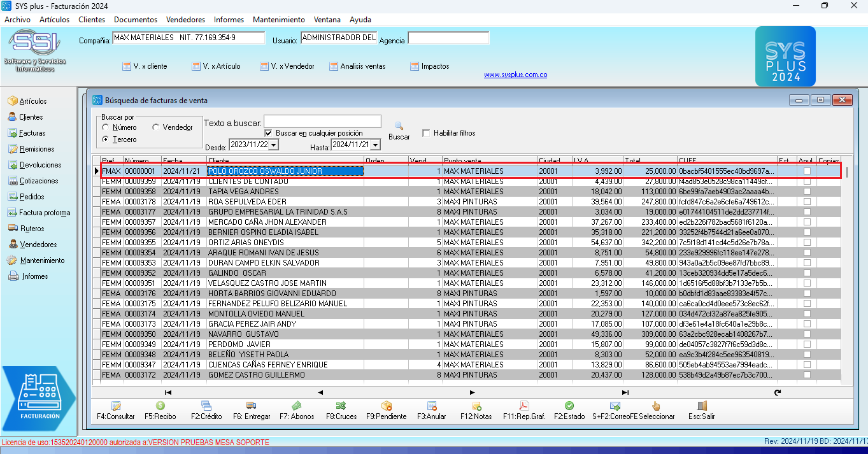
Task: Open Devoluciones in the left sidebar
Action: point(40,165)
